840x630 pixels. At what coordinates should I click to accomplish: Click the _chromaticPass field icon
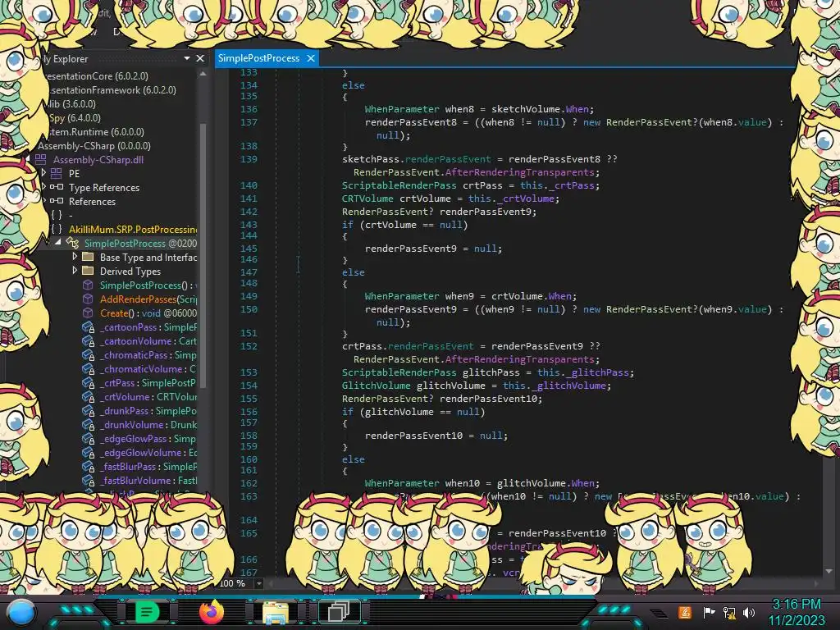(x=89, y=355)
